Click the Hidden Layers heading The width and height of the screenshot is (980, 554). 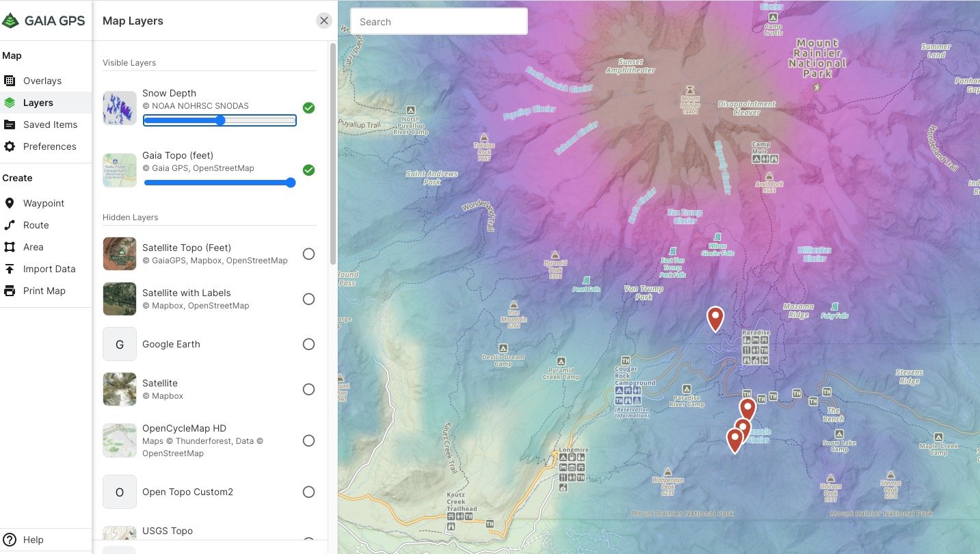pyautogui.click(x=130, y=217)
